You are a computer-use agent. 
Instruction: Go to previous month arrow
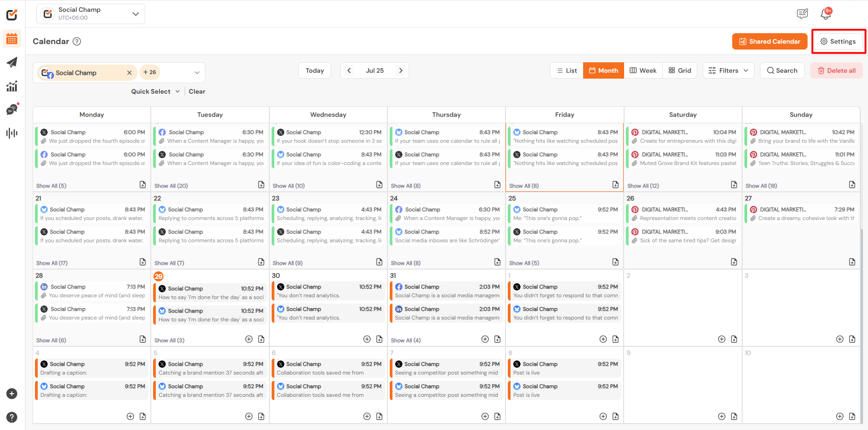[349, 70]
